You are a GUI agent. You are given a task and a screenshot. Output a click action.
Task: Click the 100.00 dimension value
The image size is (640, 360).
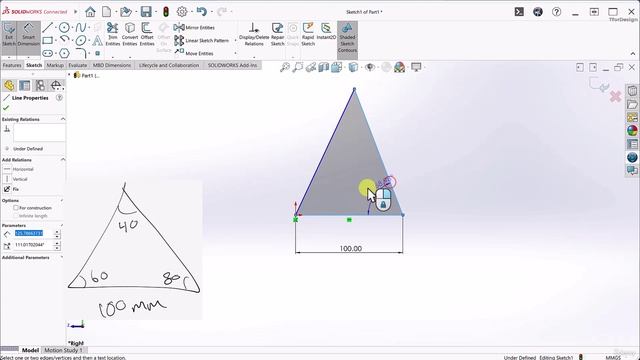[x=351, y=249]
